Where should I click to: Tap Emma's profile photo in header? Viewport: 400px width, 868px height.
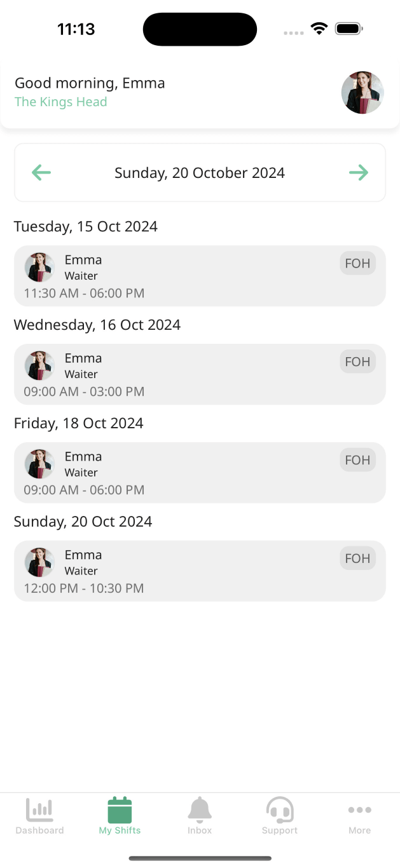[x=362, y=93]
